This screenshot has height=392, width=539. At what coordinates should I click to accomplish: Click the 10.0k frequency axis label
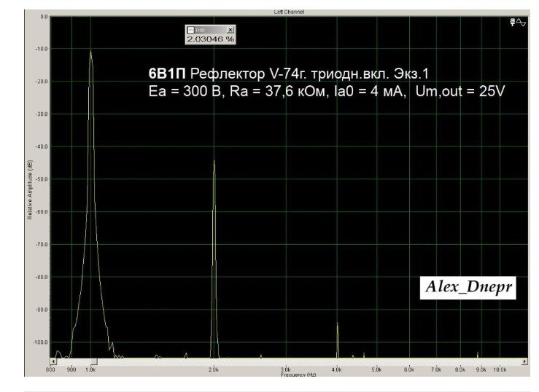coord(500,369)
